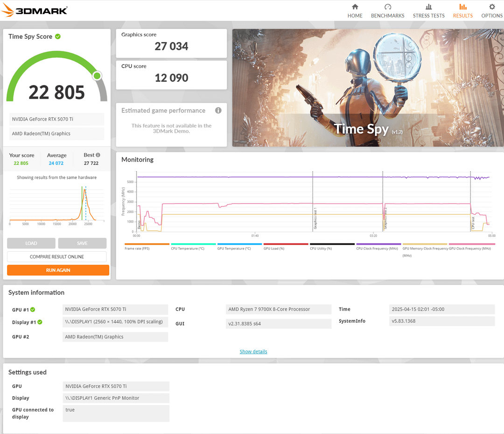Toggle the CPU Temperature legend swatch
Viewport: 504px width, 434px height.
[194, 244]
